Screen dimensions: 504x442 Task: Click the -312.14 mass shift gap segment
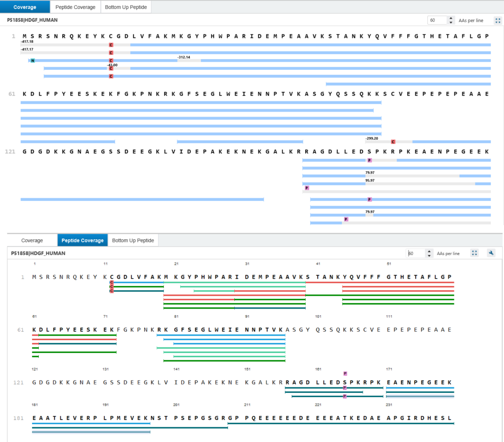click(x=189, y=61)
